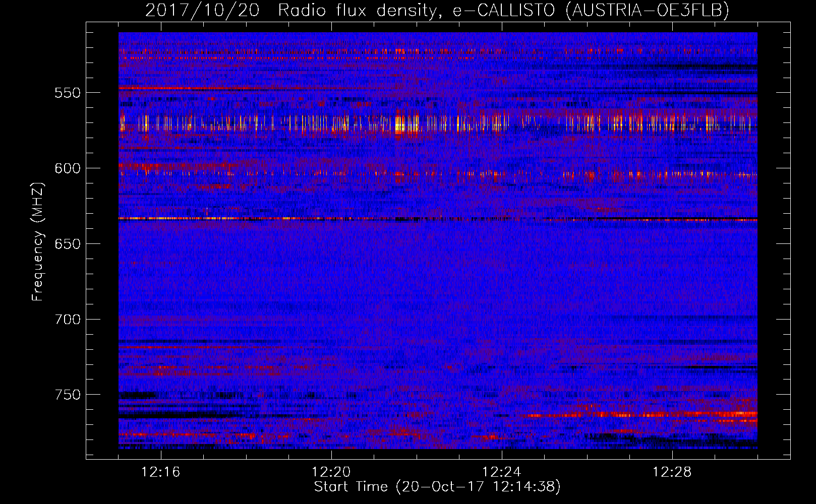Click the 12:20 time tick label
The image size is (816, 504).
[331, 472]
